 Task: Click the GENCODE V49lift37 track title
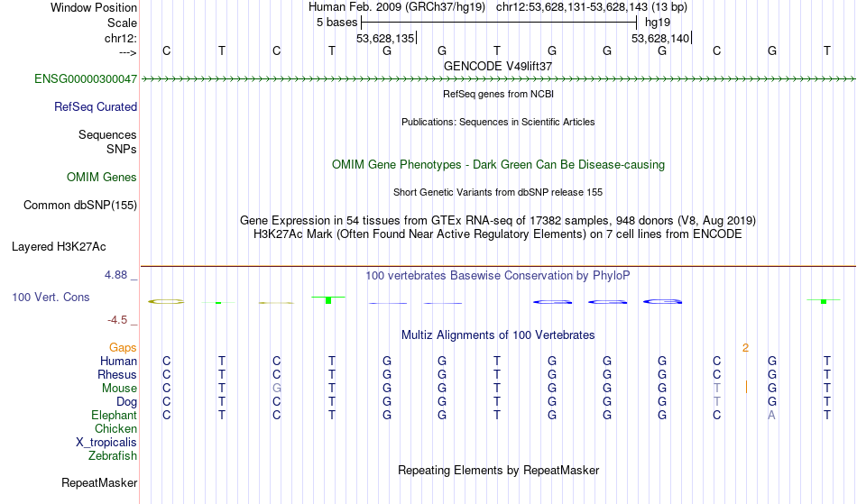[x=498, y=66]
